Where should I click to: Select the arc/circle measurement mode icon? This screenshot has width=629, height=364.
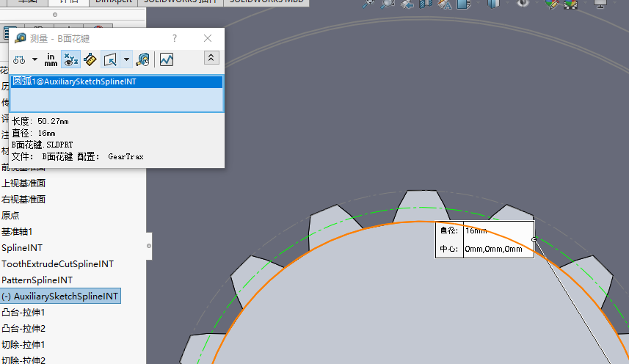click(x=19, y=59)
